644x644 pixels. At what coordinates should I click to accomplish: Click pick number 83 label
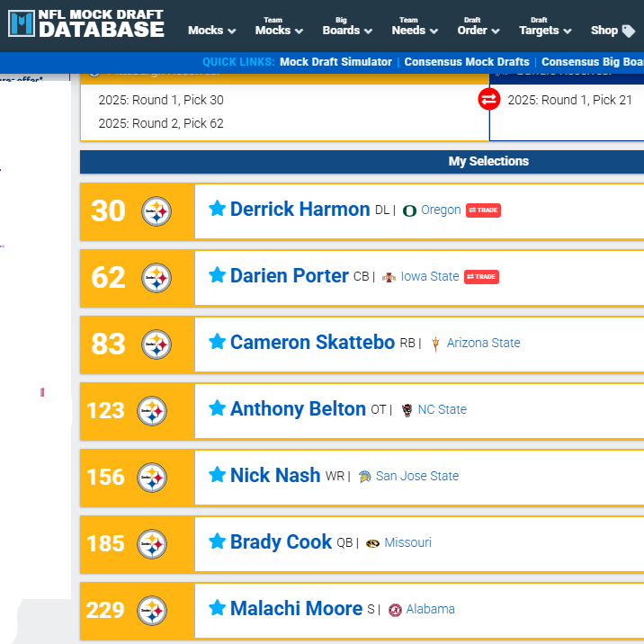tap(108, 344)
